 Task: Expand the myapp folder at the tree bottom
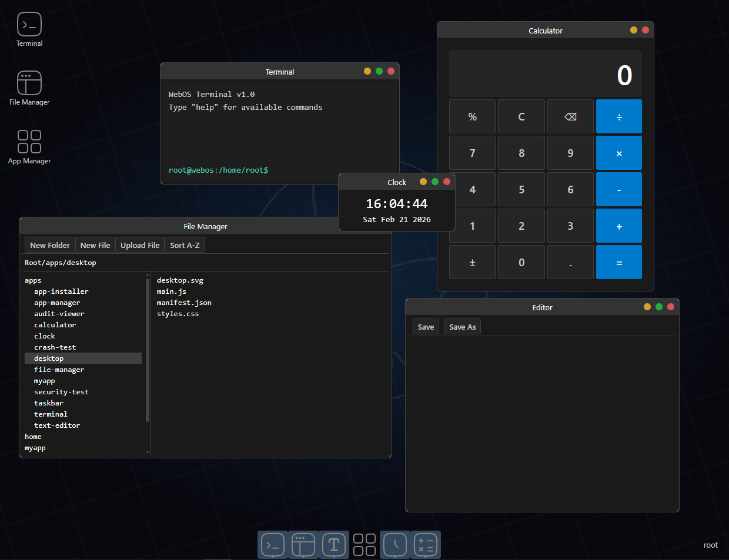[35, 447]
